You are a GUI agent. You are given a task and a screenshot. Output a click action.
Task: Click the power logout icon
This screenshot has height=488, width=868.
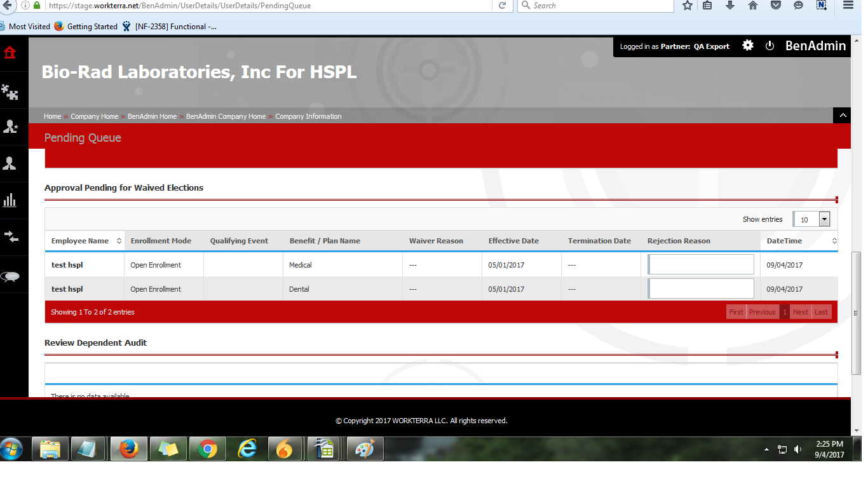(x=770, y=46)
